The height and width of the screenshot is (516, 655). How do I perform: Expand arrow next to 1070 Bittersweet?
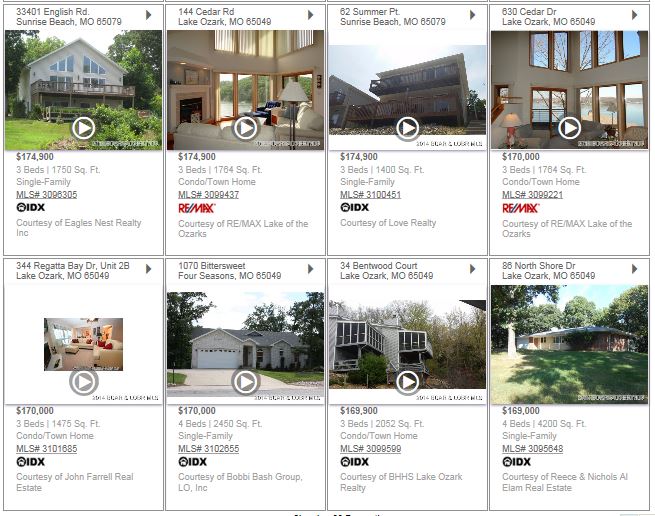[311, 269]
